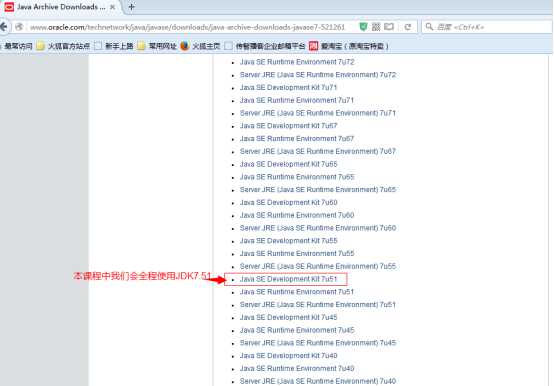This screenshot has height=386, width=554.
Task: Click the Oracle favicon on the tab
Action: point(9,7)
